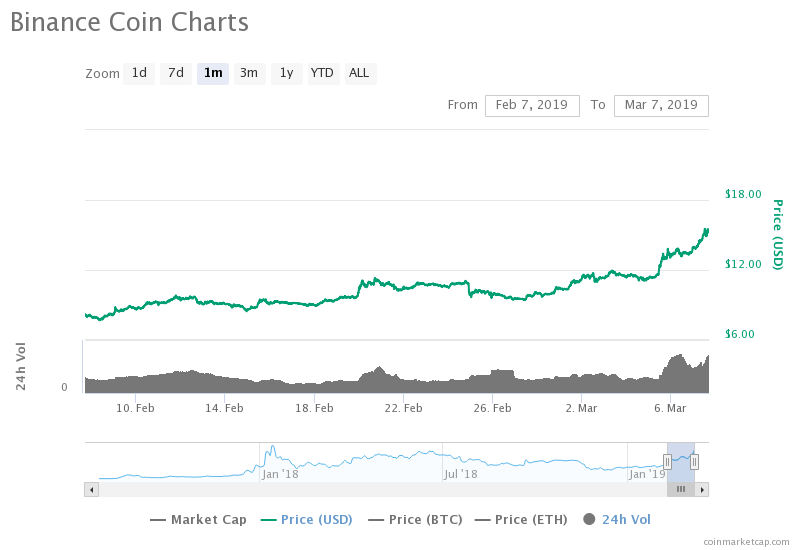The height and width of the screenshot is (550, 800).
Task: Click the right range selector handle
Action: coord(694,461)
